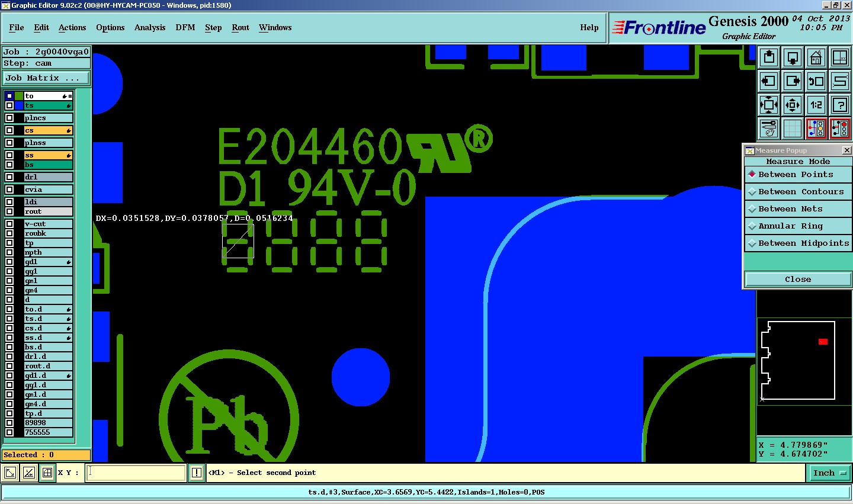This screenshot has width=853, height=504.
Task: Select the 'ldi' layer name
Action: click(49, 202)
